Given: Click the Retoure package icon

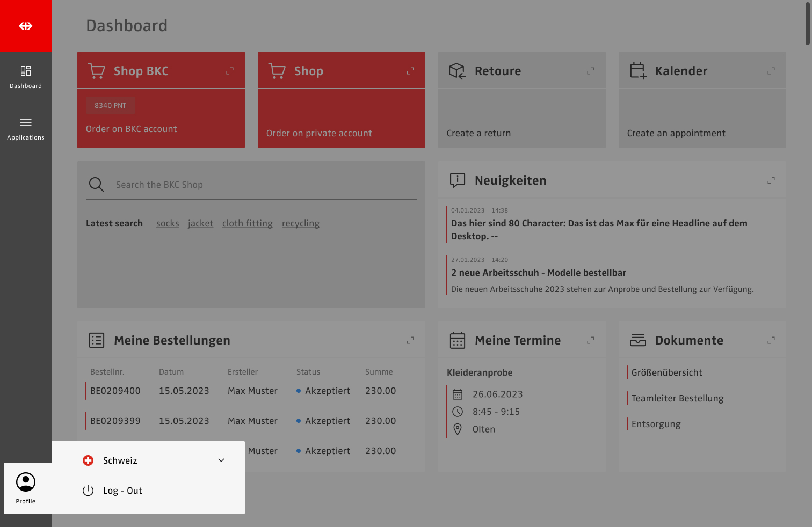Looking at the screenshot, I should [x=458, y=71].
